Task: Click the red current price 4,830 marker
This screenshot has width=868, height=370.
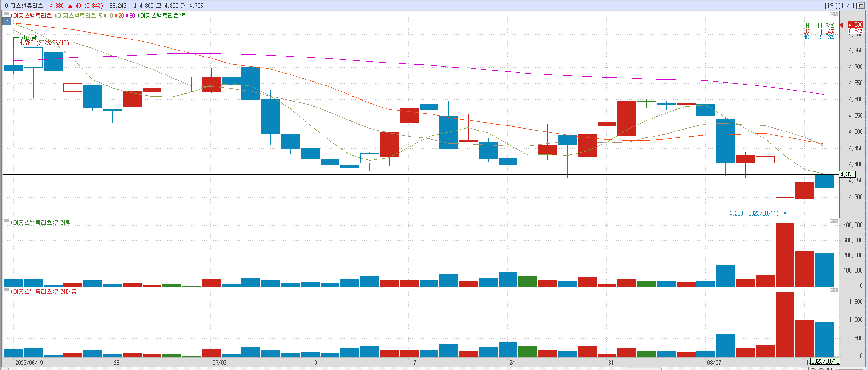Action: [856, 24]
